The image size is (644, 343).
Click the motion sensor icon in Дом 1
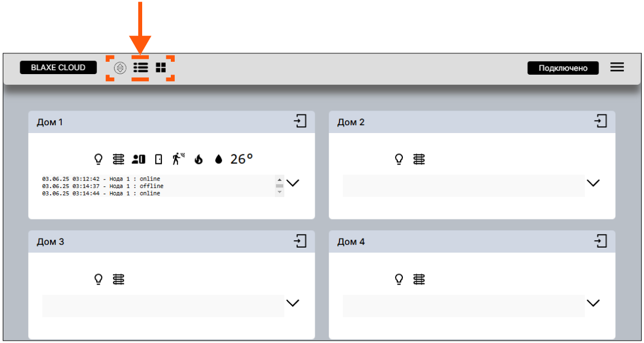[178, 159]
